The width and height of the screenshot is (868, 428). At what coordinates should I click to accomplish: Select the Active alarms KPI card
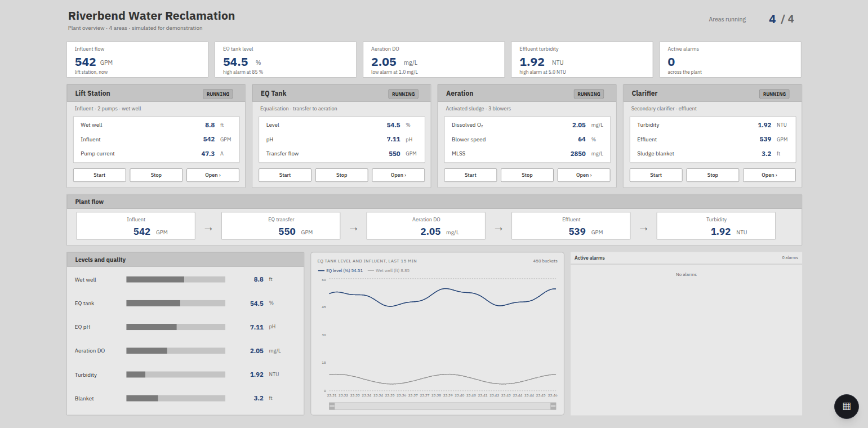(731, 59)
